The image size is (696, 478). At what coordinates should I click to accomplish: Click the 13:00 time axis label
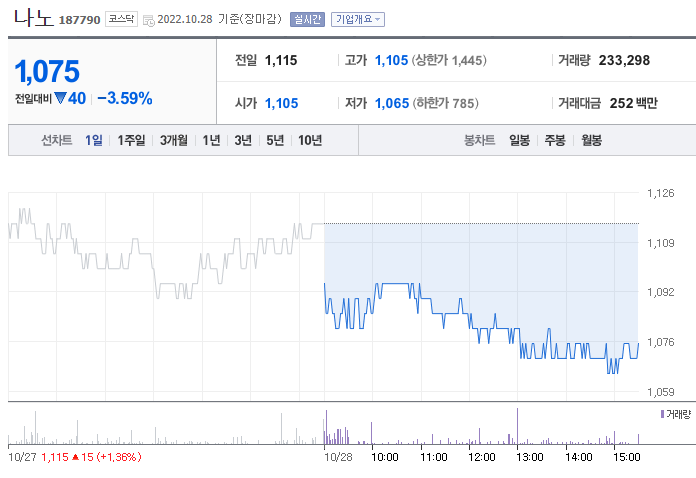[x=530, y=457]
